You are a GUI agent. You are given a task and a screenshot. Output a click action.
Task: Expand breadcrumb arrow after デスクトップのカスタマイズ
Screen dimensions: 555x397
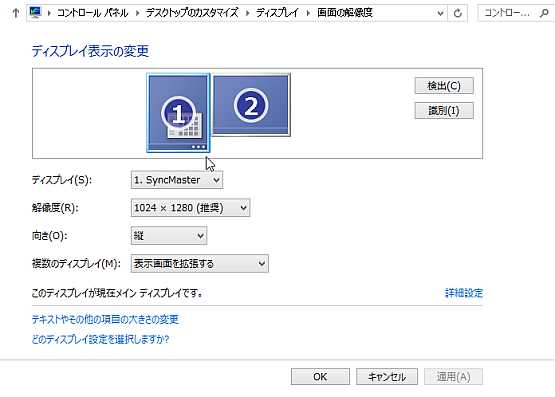coord(247,13)
